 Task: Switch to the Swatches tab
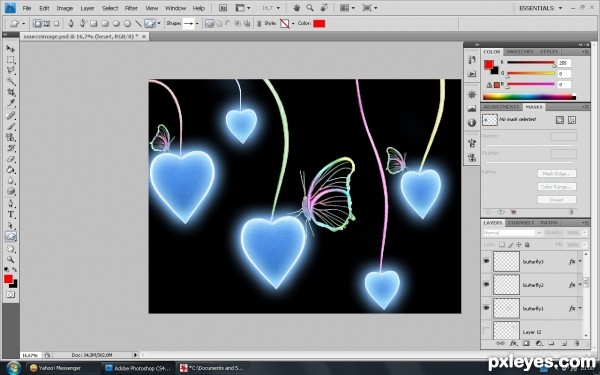[519, 52]
